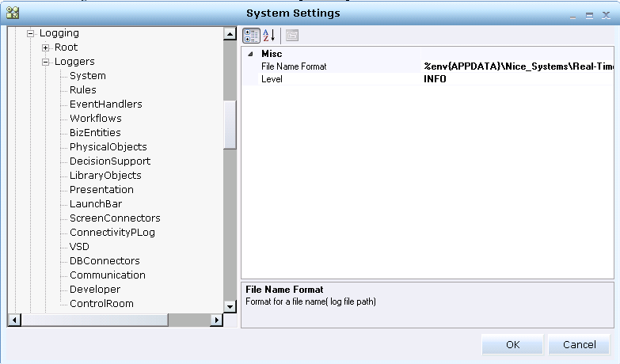Open the DecisionSupport logger settings
This screenshot has height=364, width=620.
[109, 161]
